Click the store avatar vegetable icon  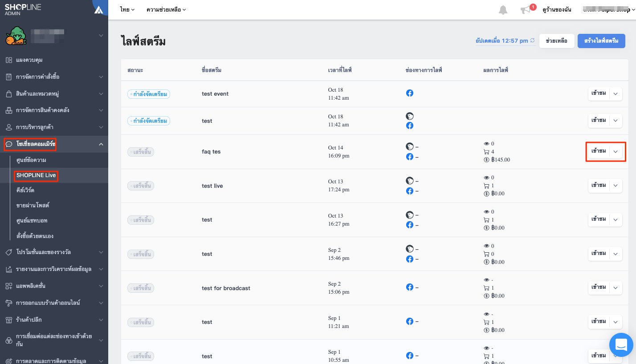[16, 36]
